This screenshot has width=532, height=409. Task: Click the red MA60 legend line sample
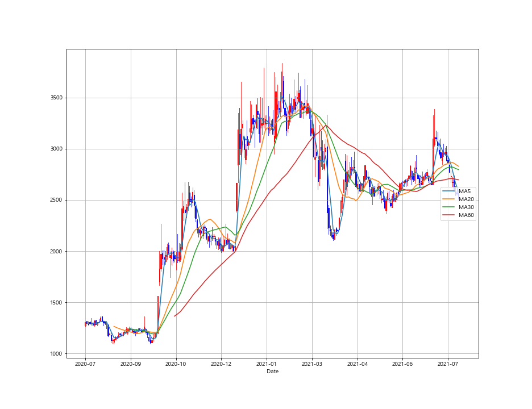click(449, 215)
